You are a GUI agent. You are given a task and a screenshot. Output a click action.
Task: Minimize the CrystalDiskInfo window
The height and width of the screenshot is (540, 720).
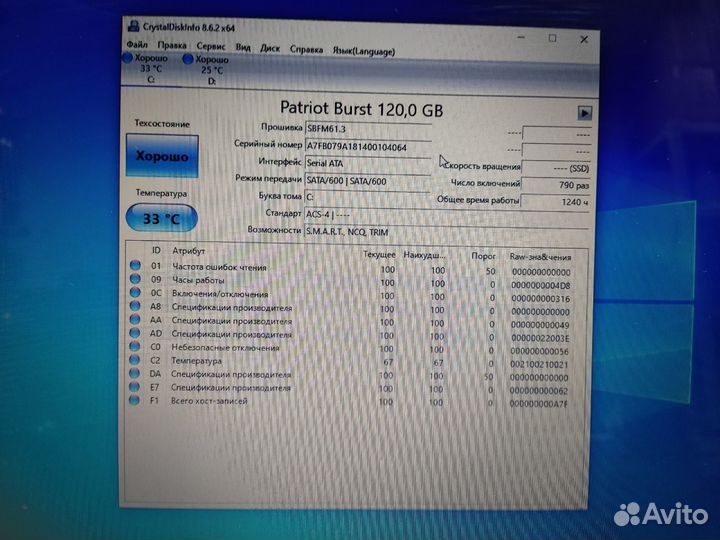pos(521,37)
